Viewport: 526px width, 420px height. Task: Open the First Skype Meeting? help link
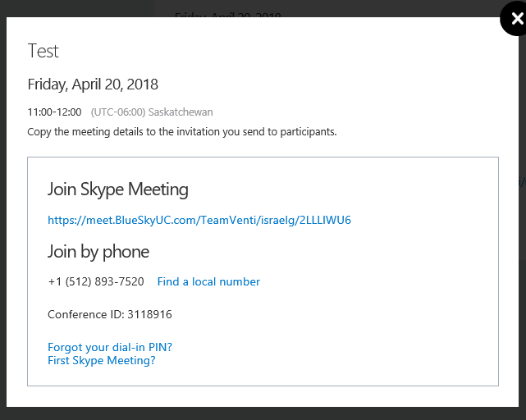[x=102, y=360]
